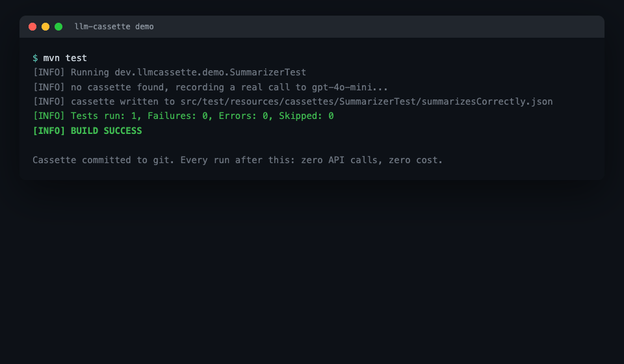This screenshot has width=624, height=364.
Task: Click the green dollar prompt symbol
Action: 35,58
